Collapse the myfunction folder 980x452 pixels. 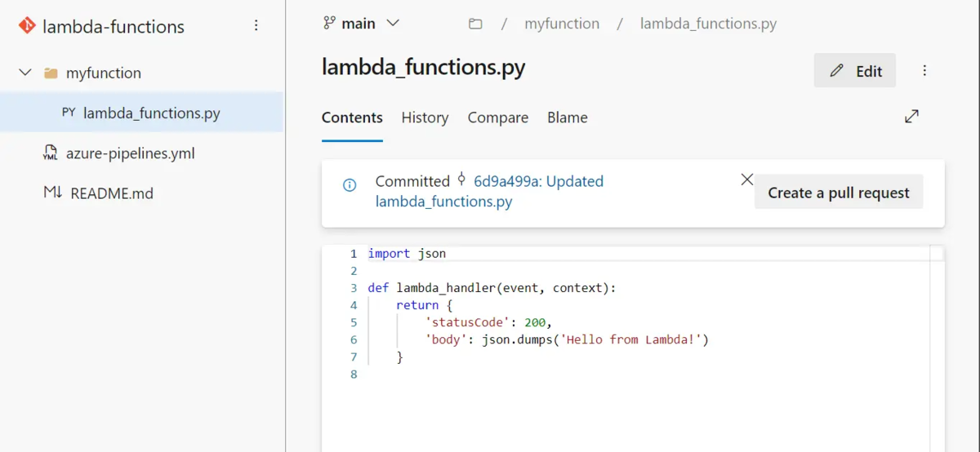pyautogui.click(x=25, y=73)
